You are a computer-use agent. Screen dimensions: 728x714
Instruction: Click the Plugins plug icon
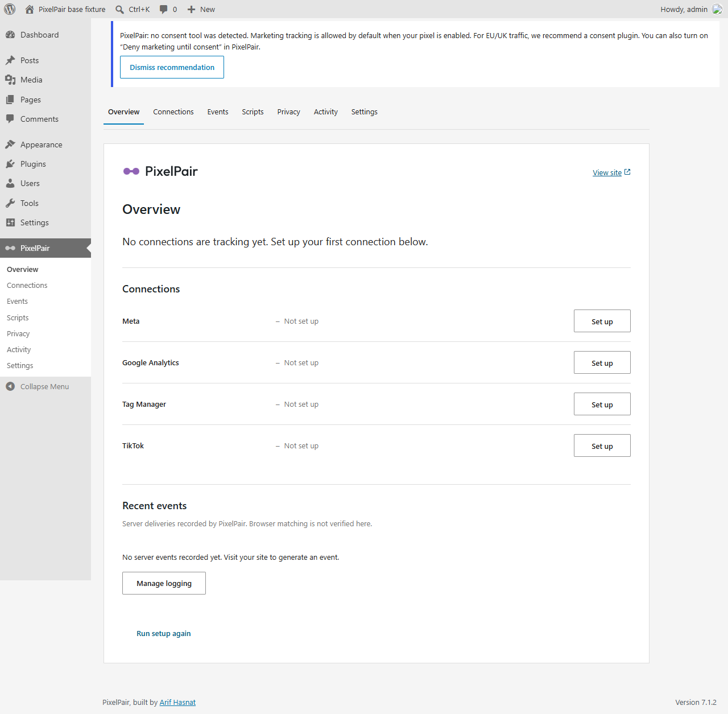tap(10, 164)
